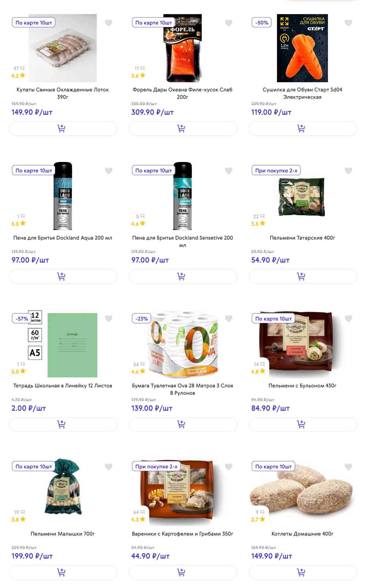Add Сушилка для Обуви to cart
Screen dimensions: 374x588
[303, 129]
